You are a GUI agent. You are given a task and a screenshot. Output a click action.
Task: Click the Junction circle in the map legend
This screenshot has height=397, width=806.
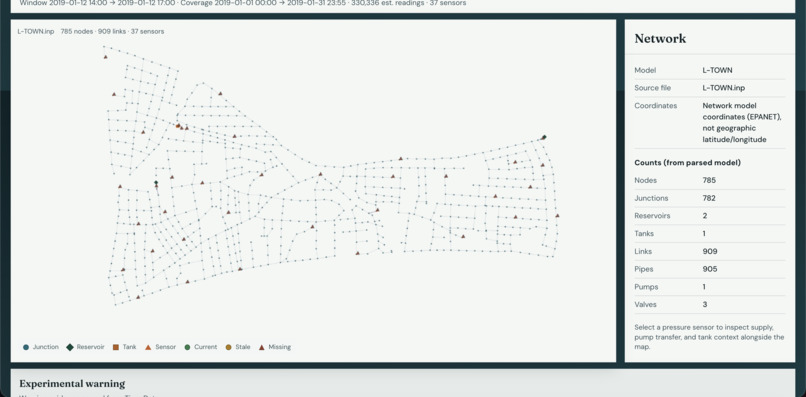point(26,347)
